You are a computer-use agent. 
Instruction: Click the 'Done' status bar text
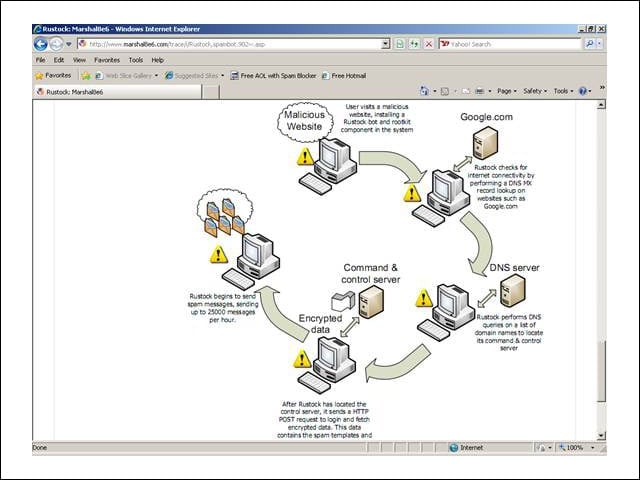point(40,448)
